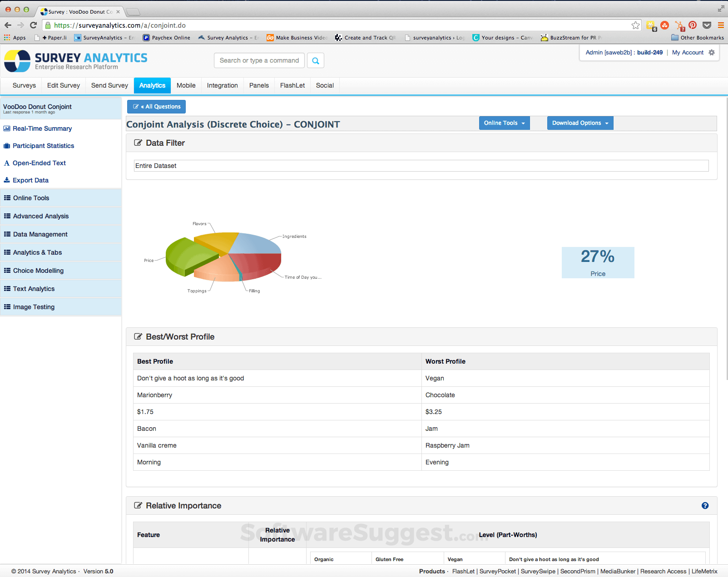The width and height of the screenshot is (728, 577).
Task: Open the SurveyPocket footer link
Action: pos(497,571)
